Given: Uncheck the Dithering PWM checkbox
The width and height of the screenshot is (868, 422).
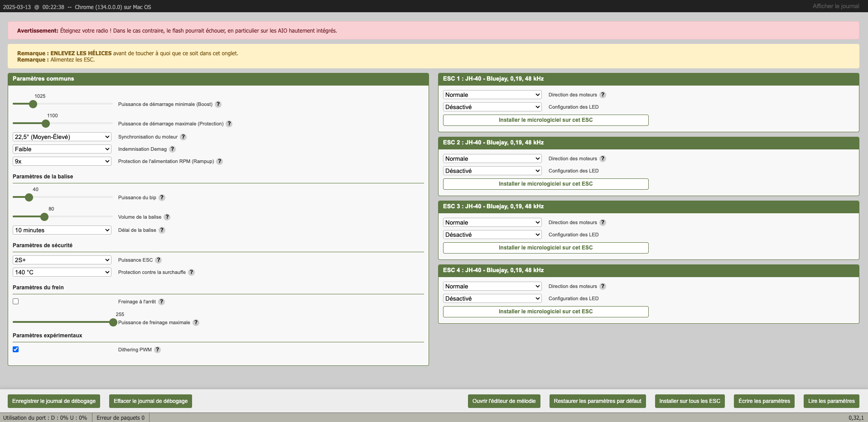Looking at the screenshot, I should point(16,350).
